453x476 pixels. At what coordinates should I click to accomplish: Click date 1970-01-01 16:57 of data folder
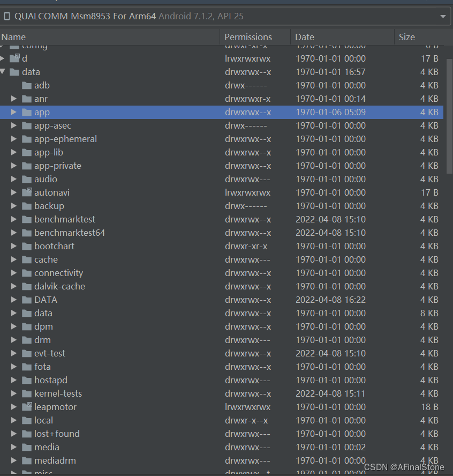point(331,72)
